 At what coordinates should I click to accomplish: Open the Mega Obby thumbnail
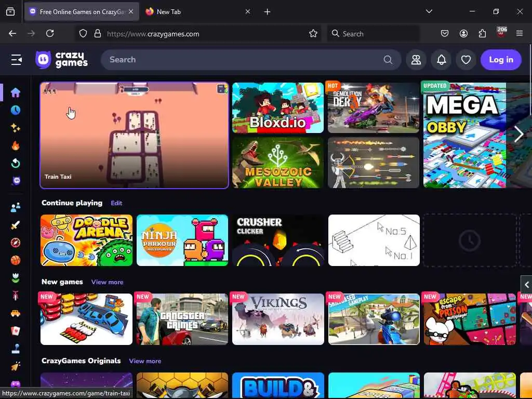click(x=464, y=136)
